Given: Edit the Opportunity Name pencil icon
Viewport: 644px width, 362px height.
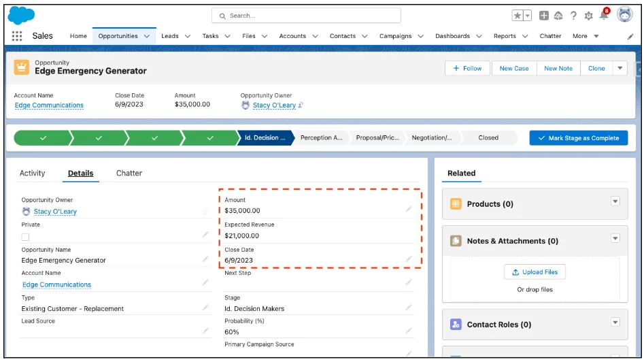Looking at the screenshot, I should 205,259.
